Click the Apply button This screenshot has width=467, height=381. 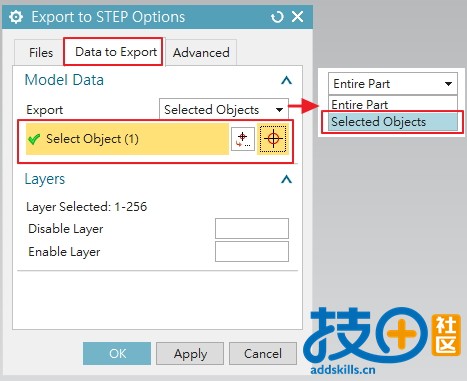point(190,353)
